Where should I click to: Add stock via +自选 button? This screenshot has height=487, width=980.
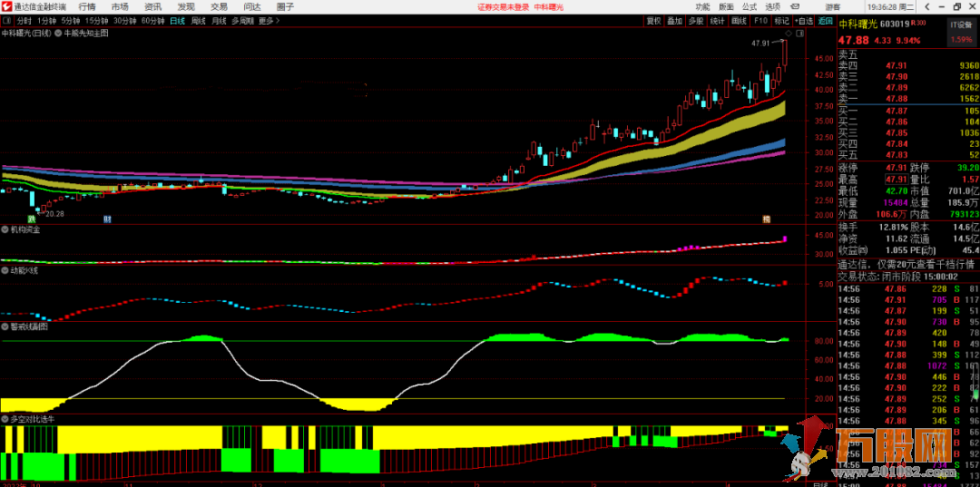click(806, 21)
